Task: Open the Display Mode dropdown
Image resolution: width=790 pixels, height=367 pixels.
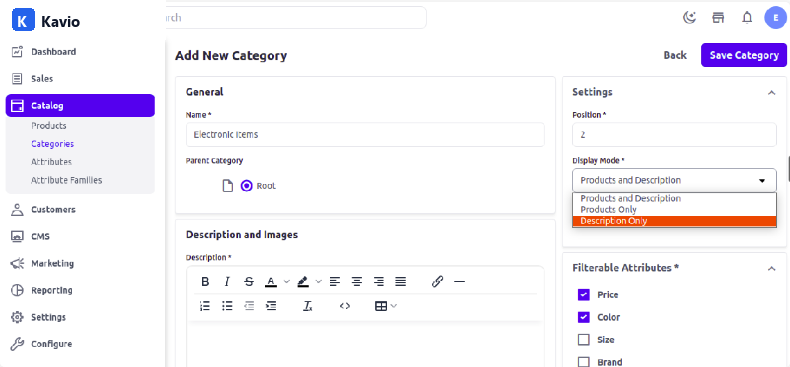Action: click(674, 180)
